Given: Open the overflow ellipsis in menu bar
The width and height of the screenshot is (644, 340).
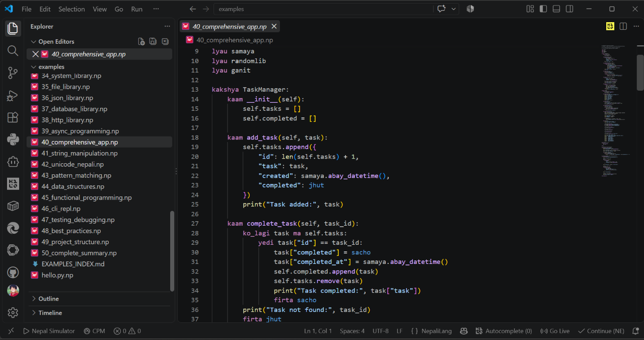Looking at the screenshot, I should pyautogui.click(x=156, y=9).
